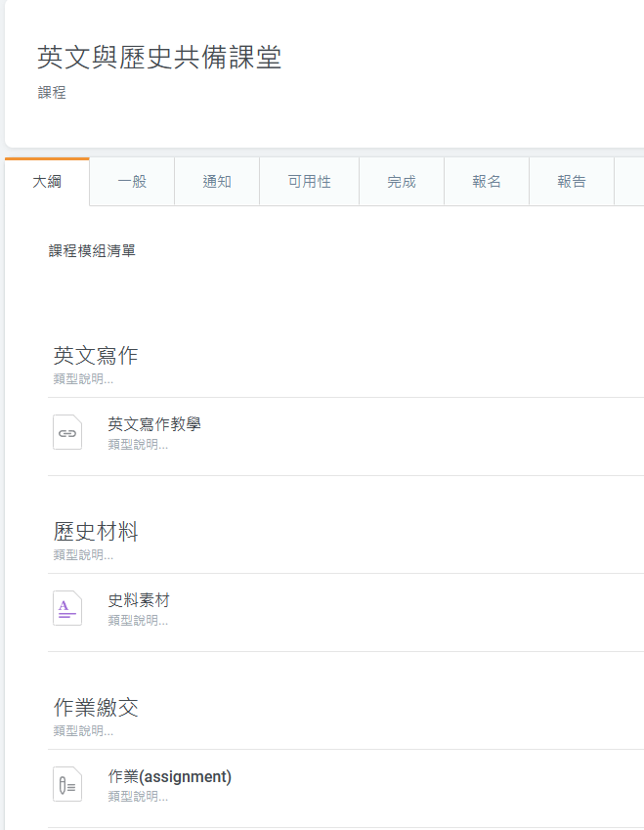Click the 英文寫作 section heading
Image resolution: width=644 pixels, height=830 pixels.
point(96,355)
